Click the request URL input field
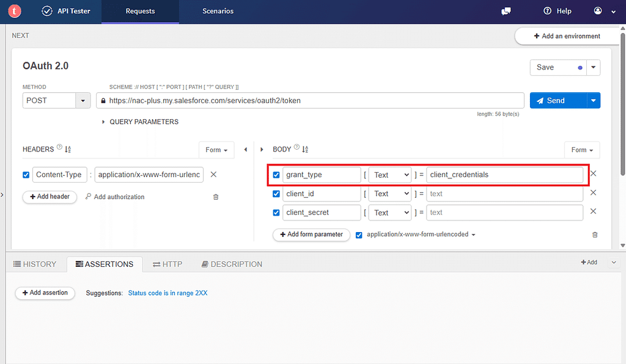626x364 pixels. pyautogui.click(x=310, y=101)
